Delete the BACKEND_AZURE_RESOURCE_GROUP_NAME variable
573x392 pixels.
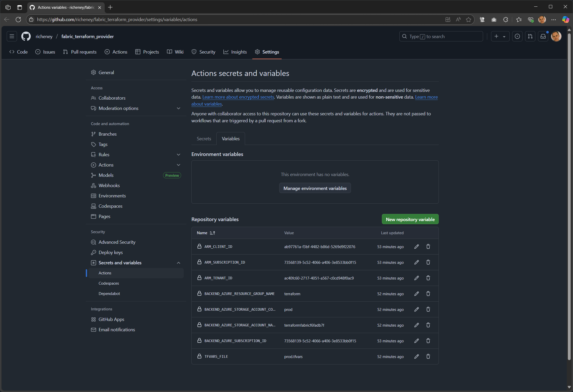pyautogui.click(x=428, y=294)
